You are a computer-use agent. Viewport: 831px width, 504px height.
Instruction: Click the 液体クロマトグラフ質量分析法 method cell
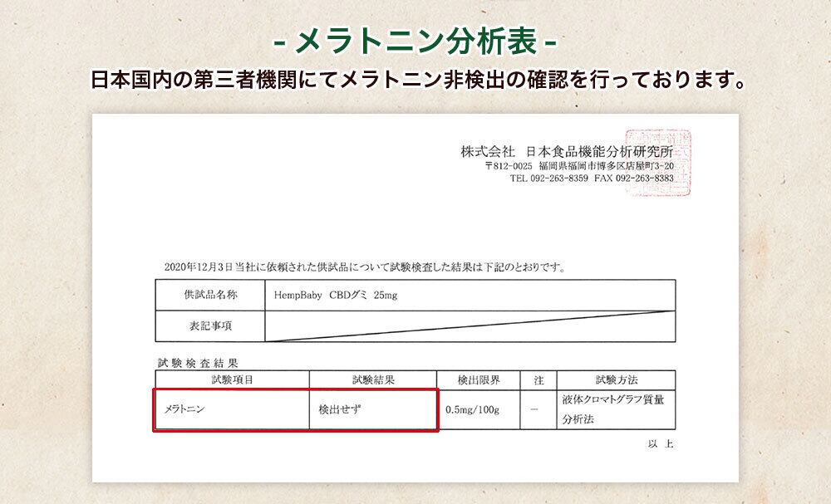[x=617, y=410]
